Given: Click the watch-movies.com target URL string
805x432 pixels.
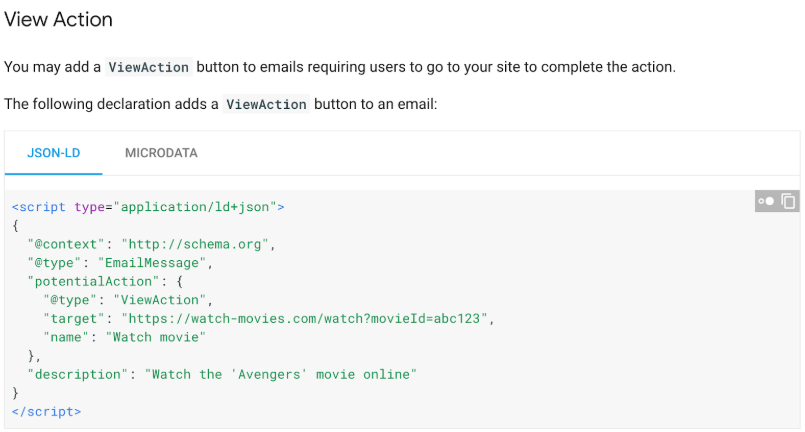Looking at the screenshot, I should [x=304, y=318].
